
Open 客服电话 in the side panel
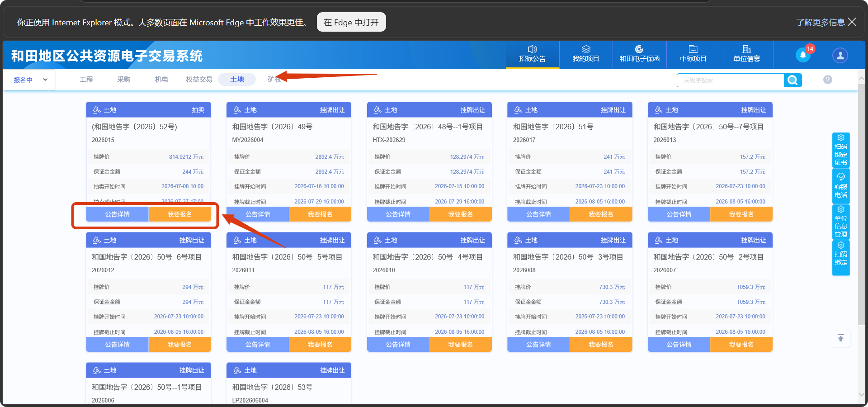pos(841,186)
